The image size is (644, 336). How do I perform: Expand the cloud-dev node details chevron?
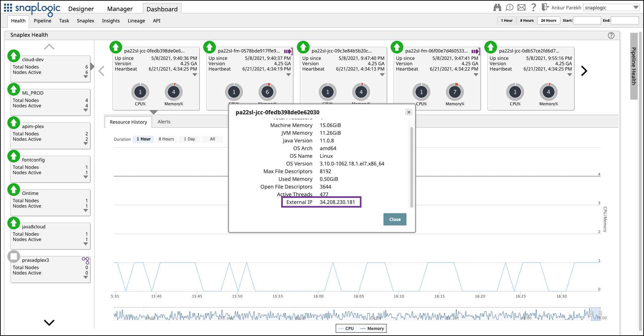pyautogui.click(x=86, y=77)
